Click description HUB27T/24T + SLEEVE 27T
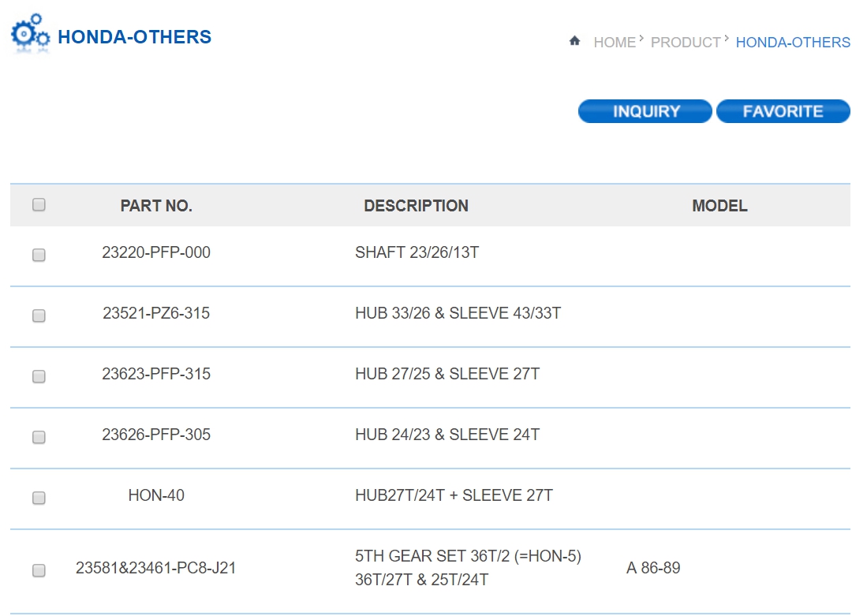 (454, 495)
